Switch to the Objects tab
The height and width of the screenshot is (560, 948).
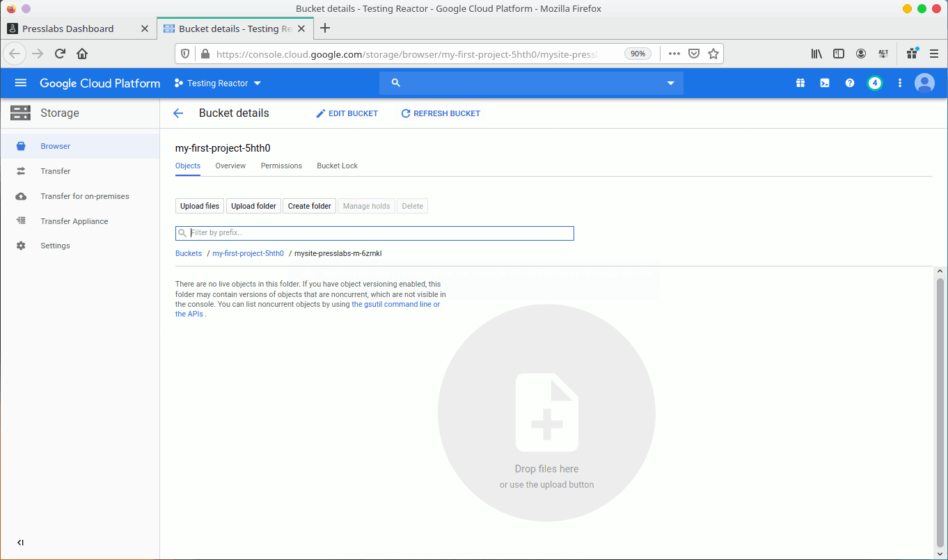coord(188,166)
